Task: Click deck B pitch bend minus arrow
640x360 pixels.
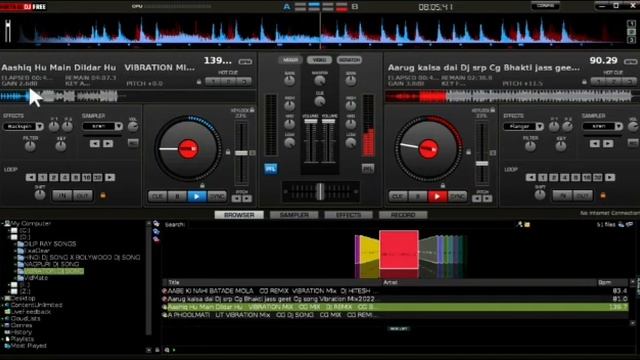Action: click(x=477, y=199)
